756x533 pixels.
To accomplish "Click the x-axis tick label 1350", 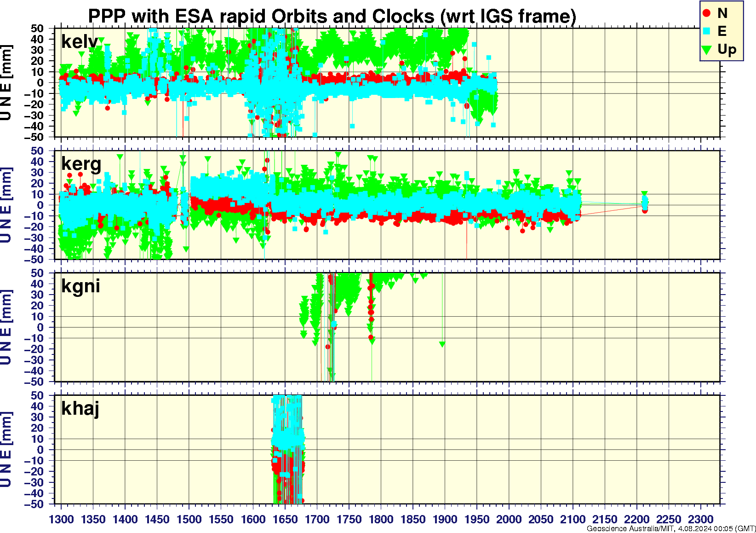I will [x=93, y=519].
